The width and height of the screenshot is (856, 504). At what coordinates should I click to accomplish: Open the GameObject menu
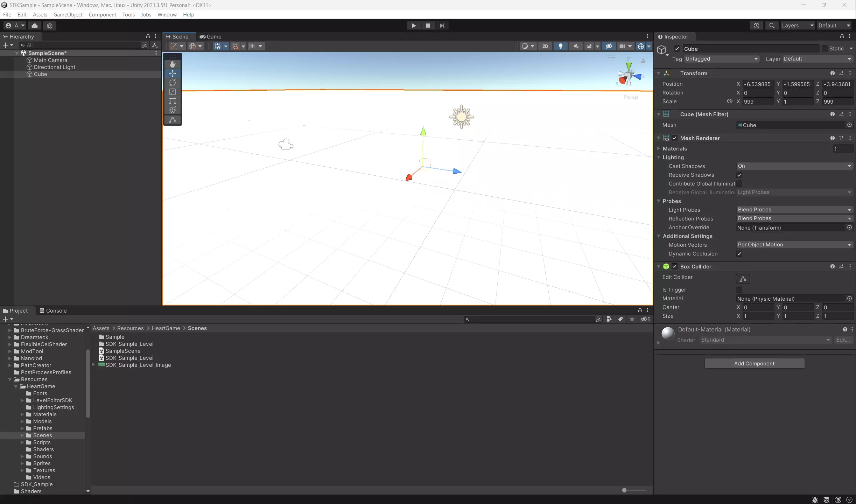68,14
